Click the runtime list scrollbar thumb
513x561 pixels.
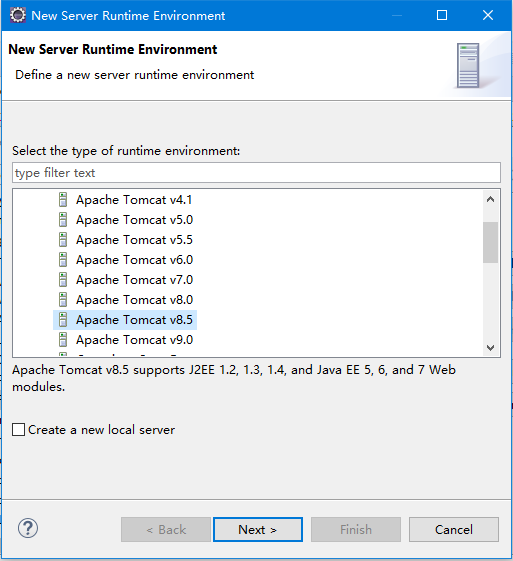(490, 243)
